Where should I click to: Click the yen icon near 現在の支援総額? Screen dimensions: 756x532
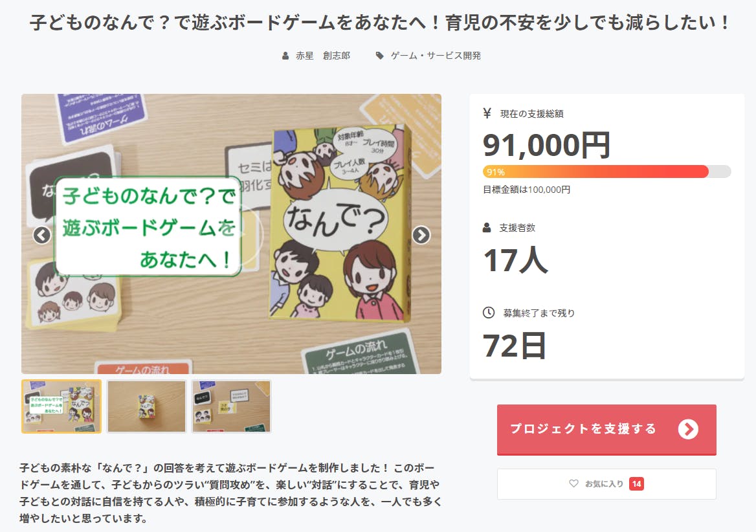point(487,113)
